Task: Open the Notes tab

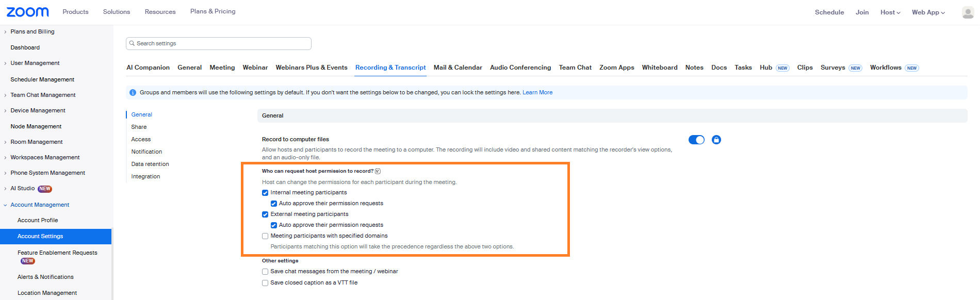Action: [694, 68]
